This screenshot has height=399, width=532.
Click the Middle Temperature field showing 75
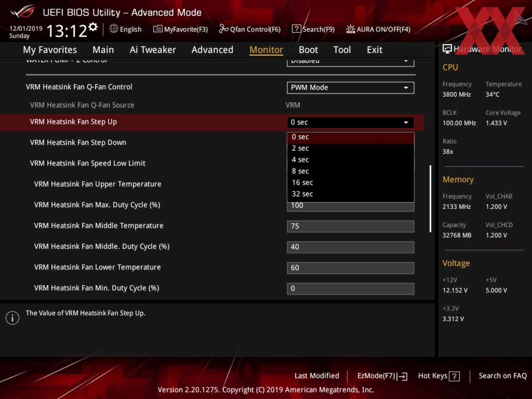[x=350, y=226]
